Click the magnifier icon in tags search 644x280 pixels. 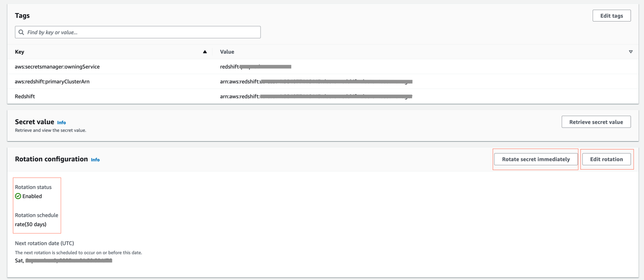pyautogui.click(x=21, y=32)
